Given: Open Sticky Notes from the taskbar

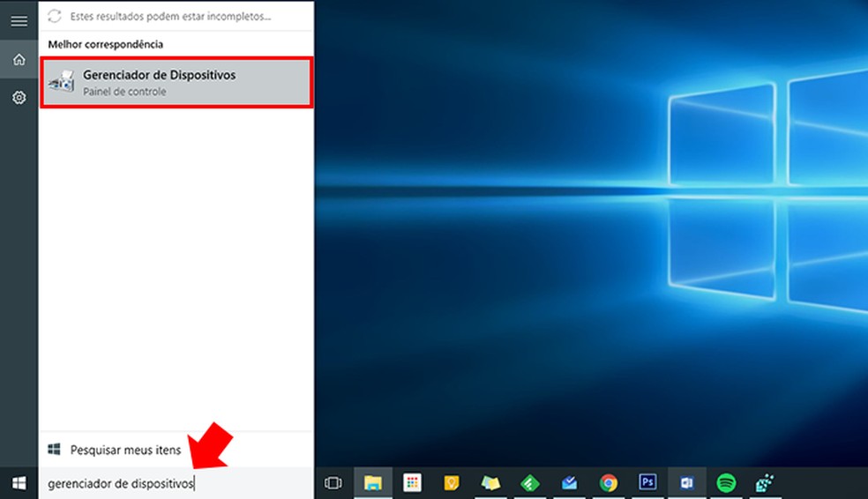Looking at the screenshot, I should tap(490, 483).
